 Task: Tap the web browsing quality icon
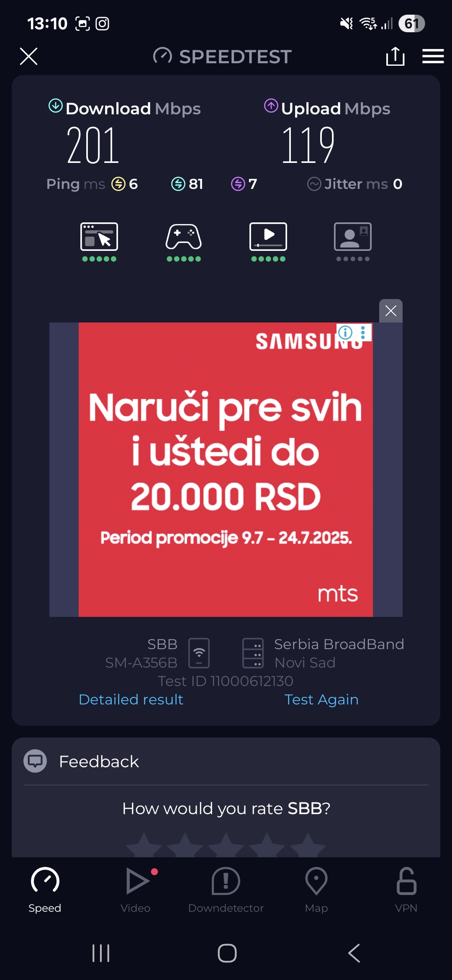click(99, 237)
